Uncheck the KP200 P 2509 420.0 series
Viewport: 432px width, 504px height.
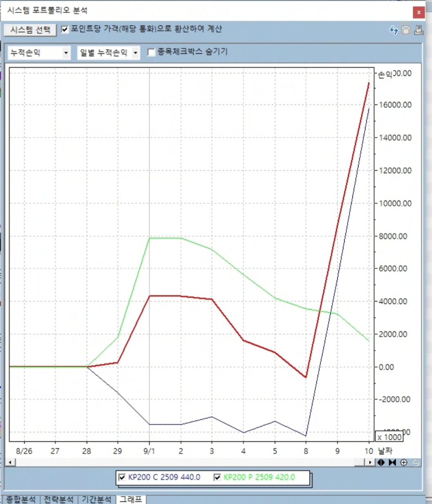point(217,477)
